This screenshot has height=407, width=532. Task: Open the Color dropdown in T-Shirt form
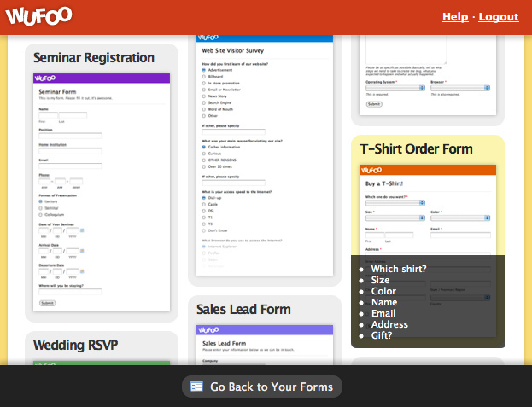(460, 218)
